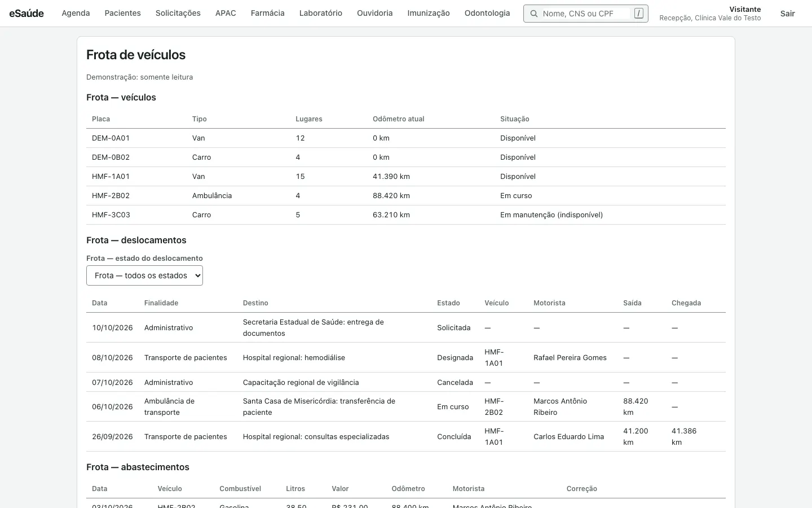Click the 41.386 km arrival odometer
812x508 pixels.
click(x=684, y=437)
